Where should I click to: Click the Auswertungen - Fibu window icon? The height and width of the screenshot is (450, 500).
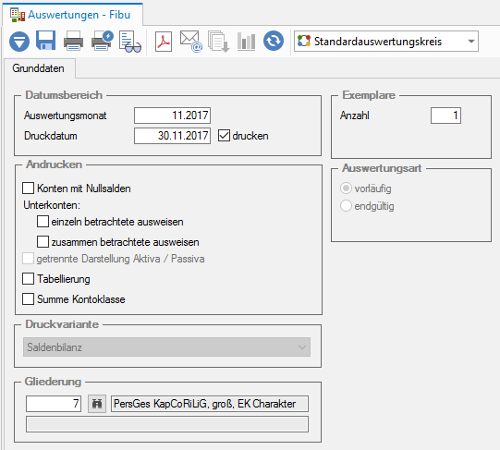(17, 15)
